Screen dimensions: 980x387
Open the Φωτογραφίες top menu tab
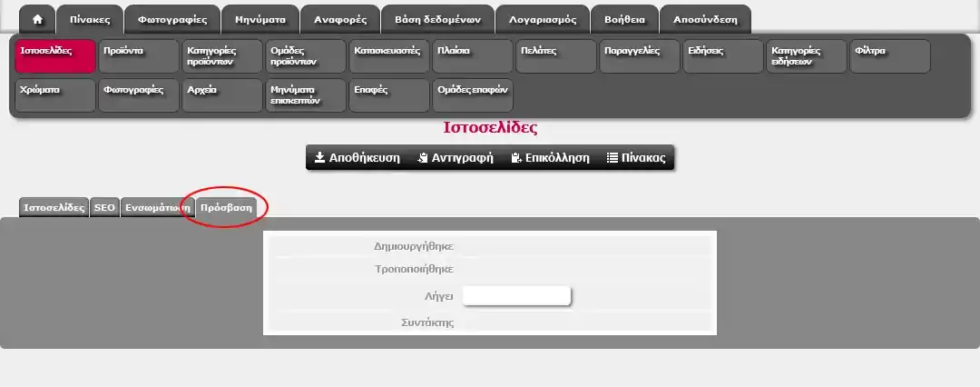point(171,19)
